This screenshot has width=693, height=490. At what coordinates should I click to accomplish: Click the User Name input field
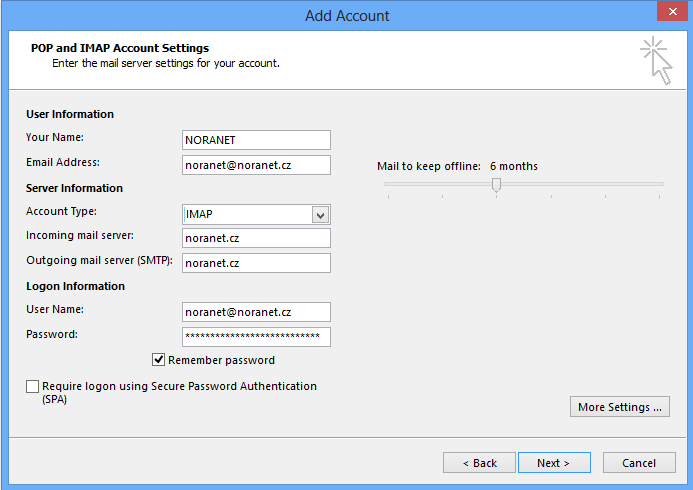pos(256,312)
